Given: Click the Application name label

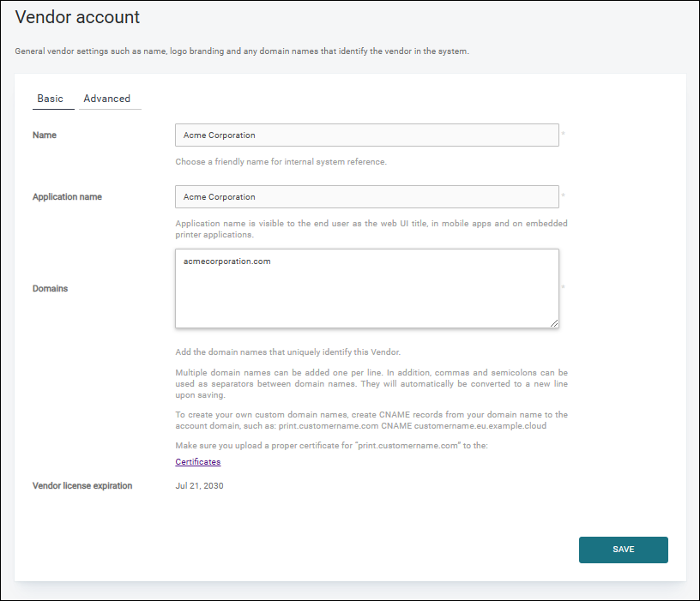Looking at the screenshot, I should coord(67,197).
